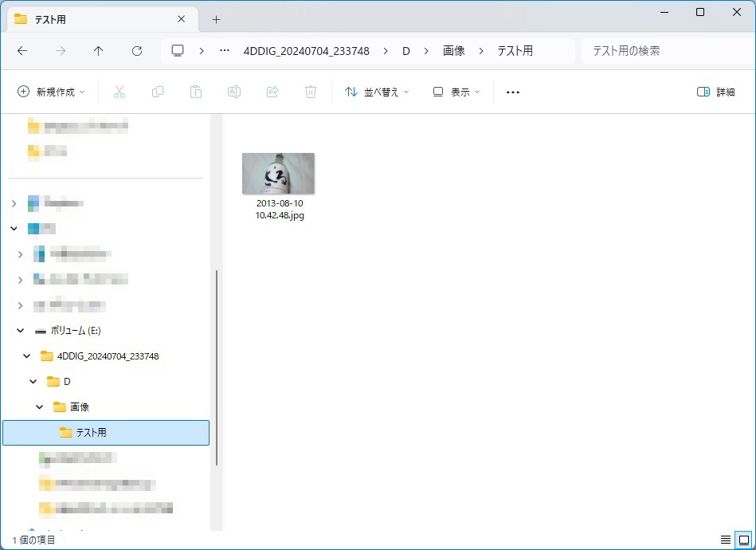Go up one folder level
Screen dimensions: 756x550
click(x=99, y=51)
